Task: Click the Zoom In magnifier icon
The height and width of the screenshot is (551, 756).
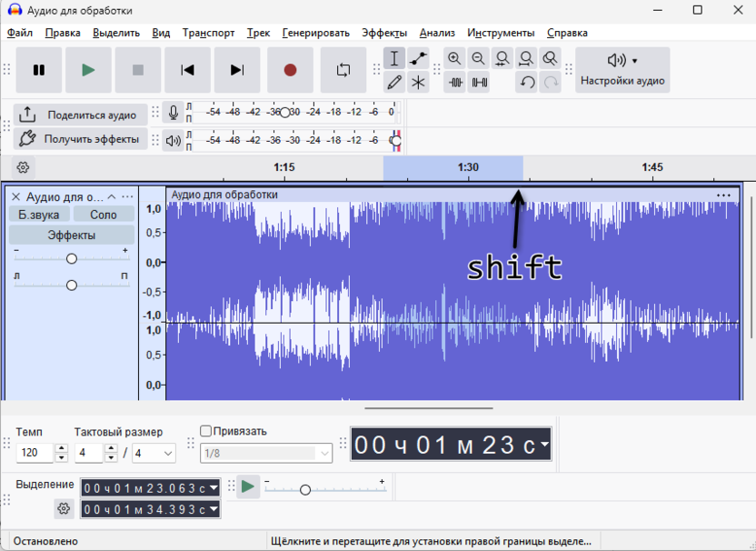Action: tap(454, 59)
